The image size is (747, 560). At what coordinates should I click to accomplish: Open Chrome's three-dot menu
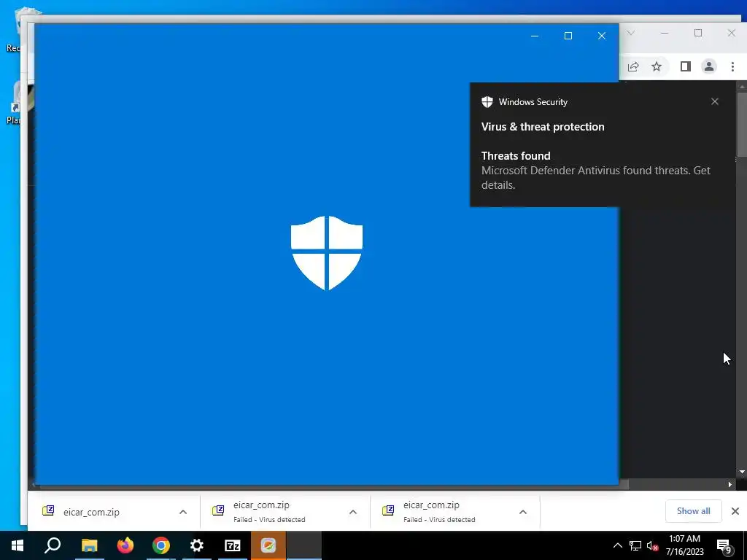732,66
